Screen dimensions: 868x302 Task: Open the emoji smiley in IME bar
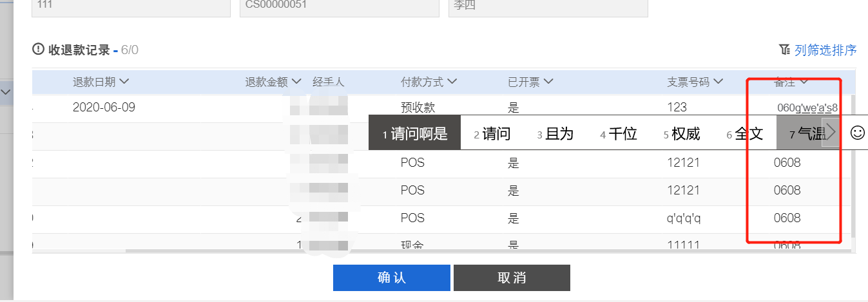click(858, 133)
